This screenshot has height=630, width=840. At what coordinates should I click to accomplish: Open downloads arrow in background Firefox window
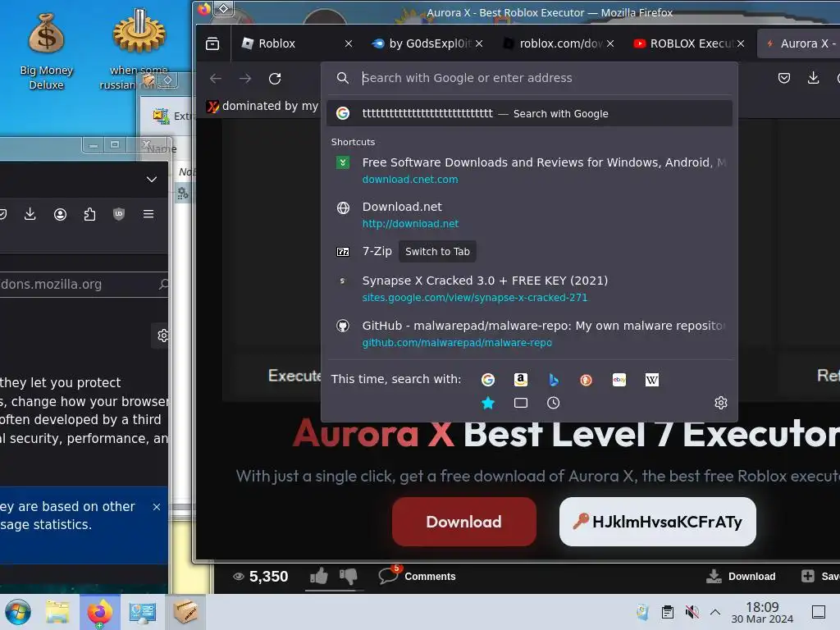(x=30, y=214)
